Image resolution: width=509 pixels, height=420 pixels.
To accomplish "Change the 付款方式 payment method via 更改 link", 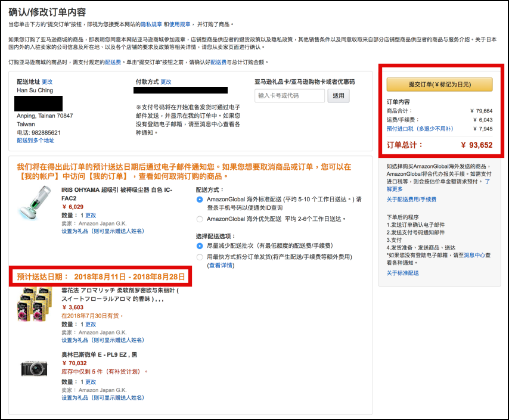I will point(166,82).
